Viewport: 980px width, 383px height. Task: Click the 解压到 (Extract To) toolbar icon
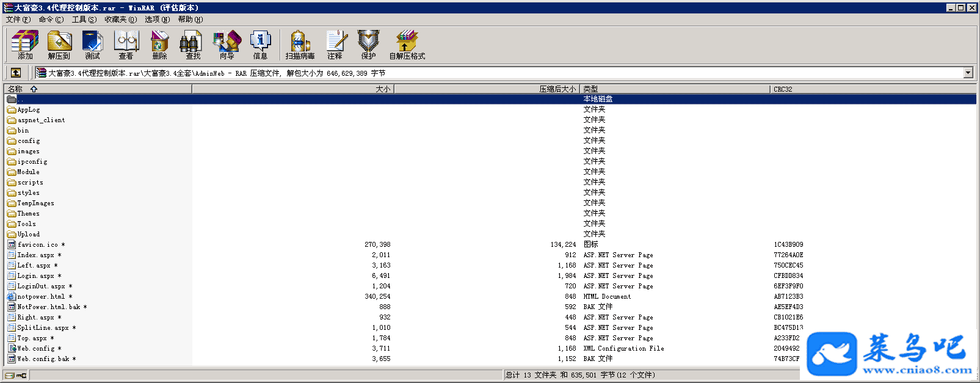coord(59,45)
